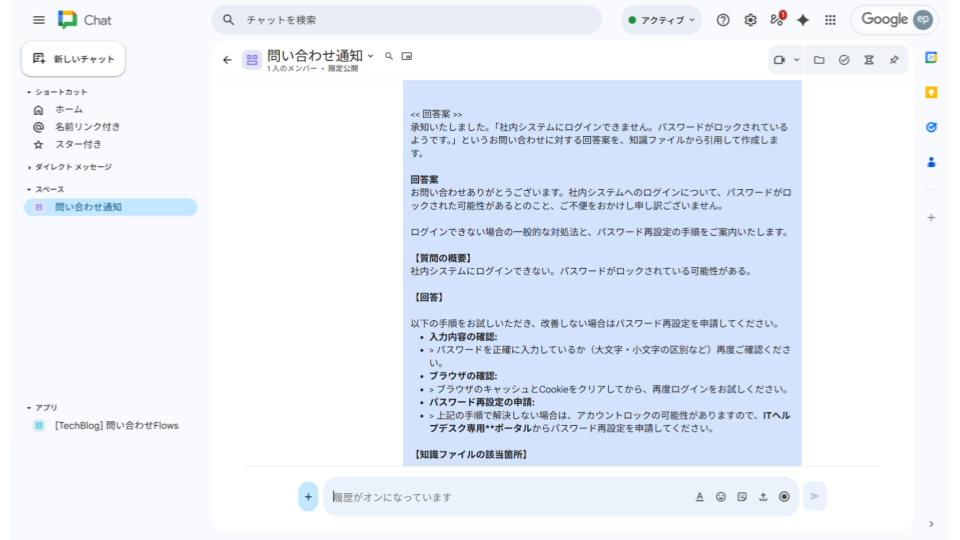Open Calendar in side panel

coord(931,58)
